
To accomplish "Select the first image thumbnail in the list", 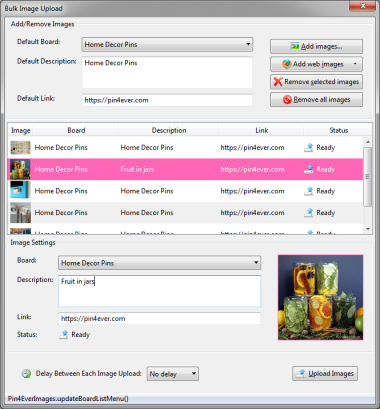I will click(x=20, y=148).
